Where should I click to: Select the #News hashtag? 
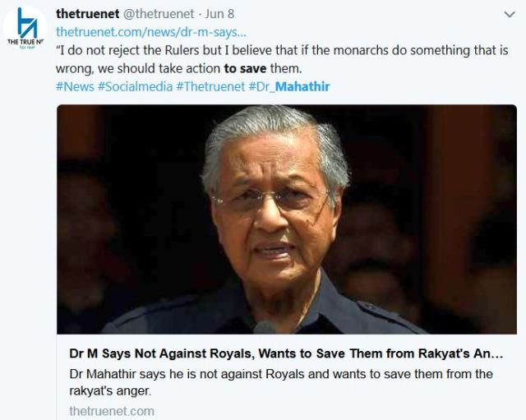point(75,86)
